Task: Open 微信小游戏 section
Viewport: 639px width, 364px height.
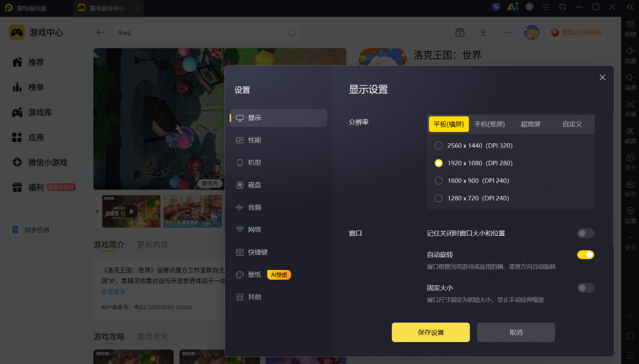Action: pyautogui.click(x=40, y=162)
